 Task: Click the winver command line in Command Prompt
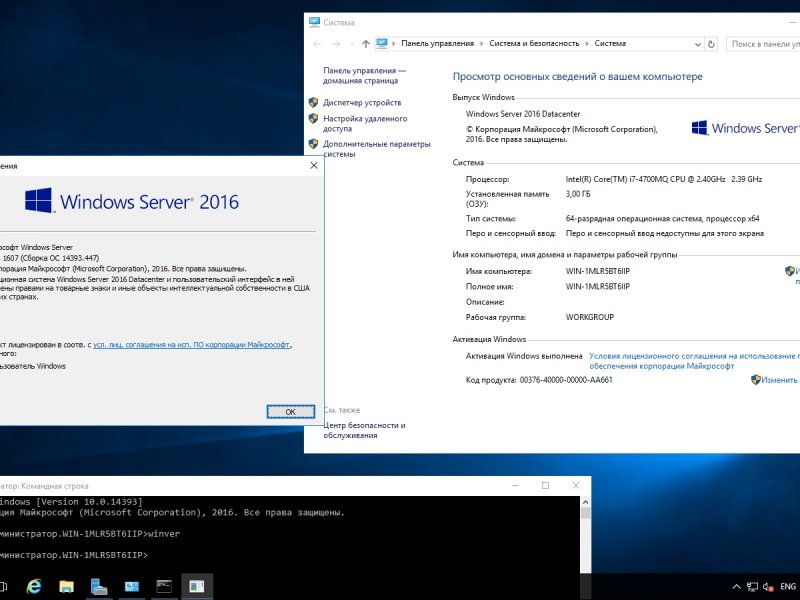point(90,534)
